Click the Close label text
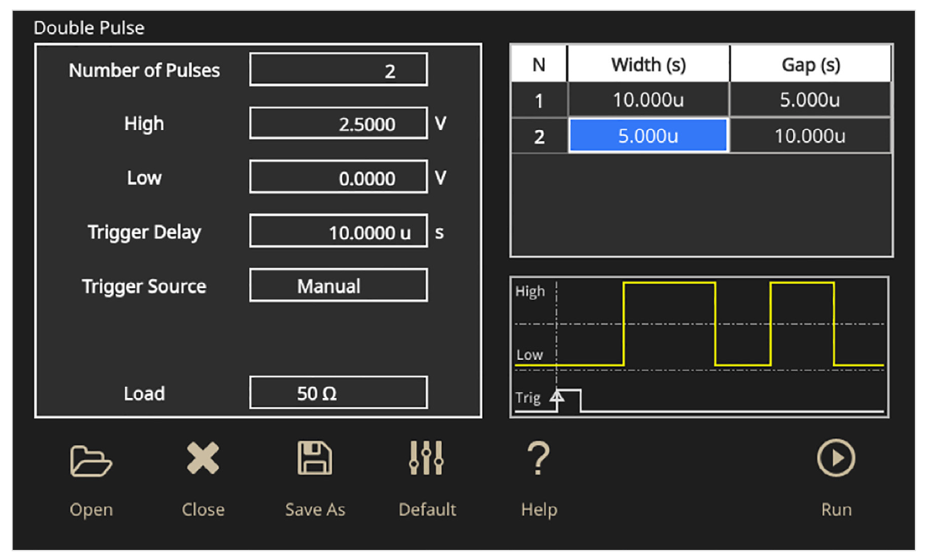Viewport: 925px width, 560px height. [203, 509]
